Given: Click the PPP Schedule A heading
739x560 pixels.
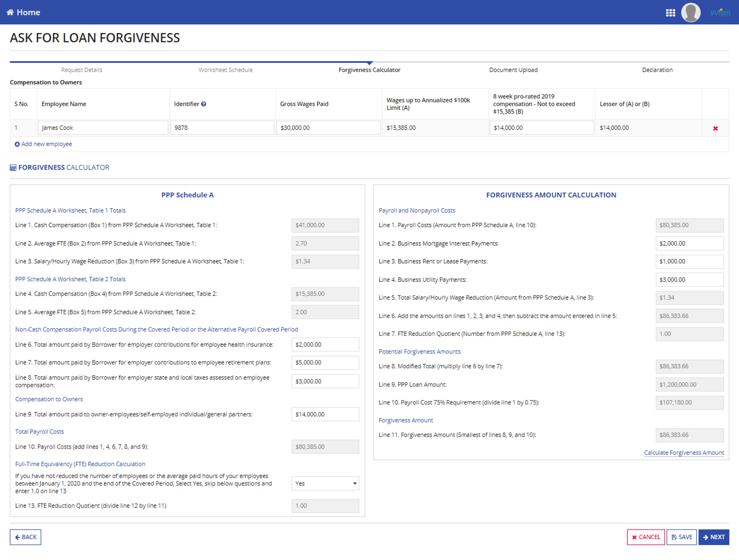Looking at the screenshot, I should [187, 195].
